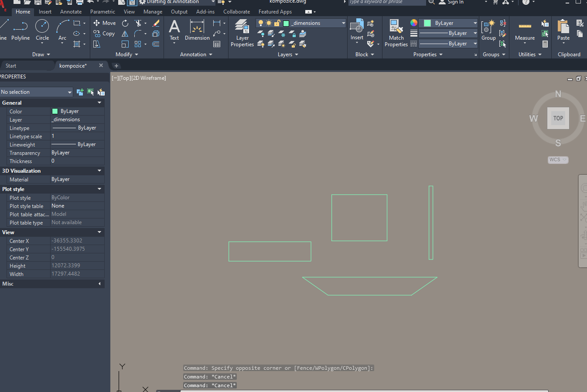Click the Offset tool icon
This screenshot has width=587, height=392.
[156, 44]
